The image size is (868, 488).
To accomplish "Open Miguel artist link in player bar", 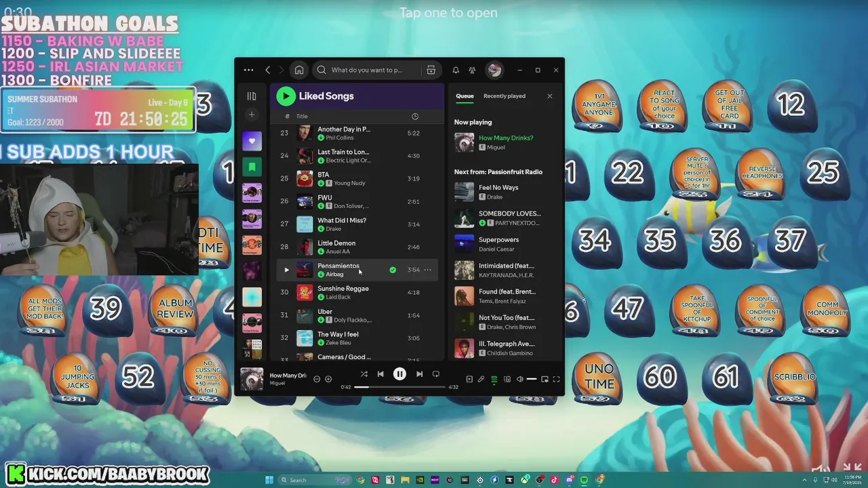I will tap(277, 384).
